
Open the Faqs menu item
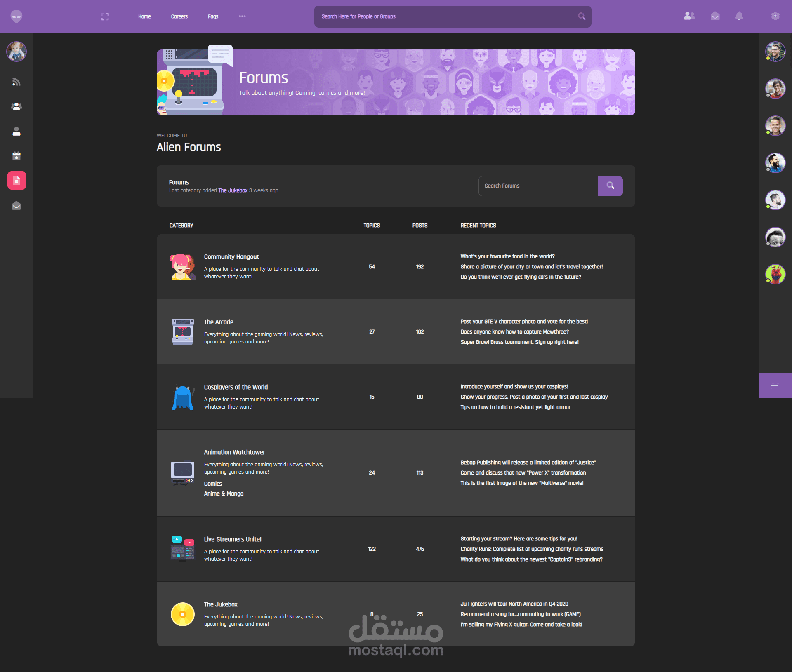click(x=213, y=16)
